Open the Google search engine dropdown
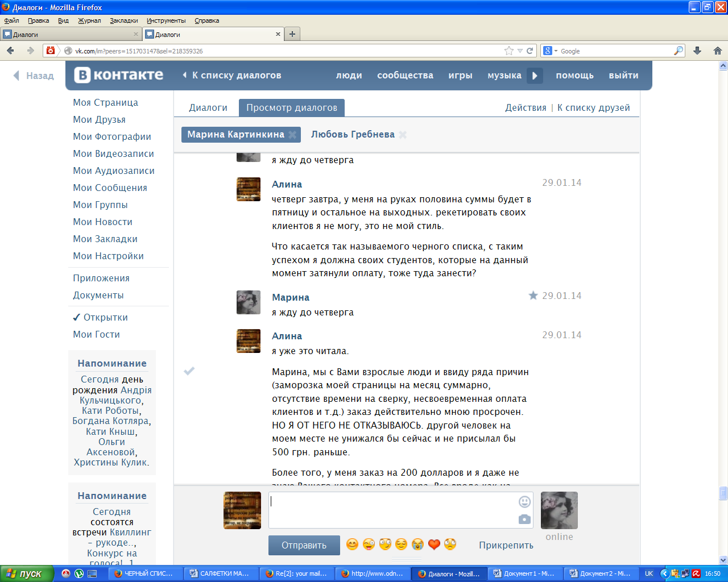The height and width of the screenshot is (582, 728). click(550, 51)
